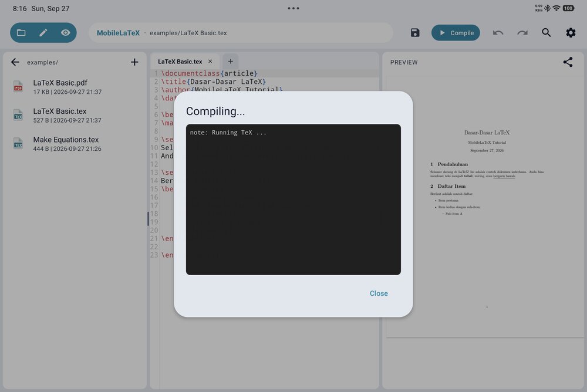Click the PREVIEW panel header
The width and height of the screenshot is (587, 392).
tap(404, 62)
